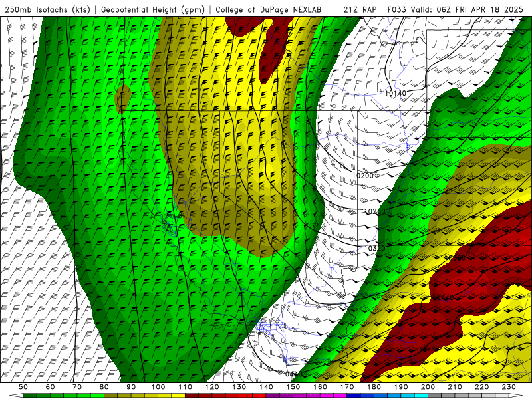
Task: Click the 110 kts color bar label
Action: pyautogui.click(x=185, y=387)
